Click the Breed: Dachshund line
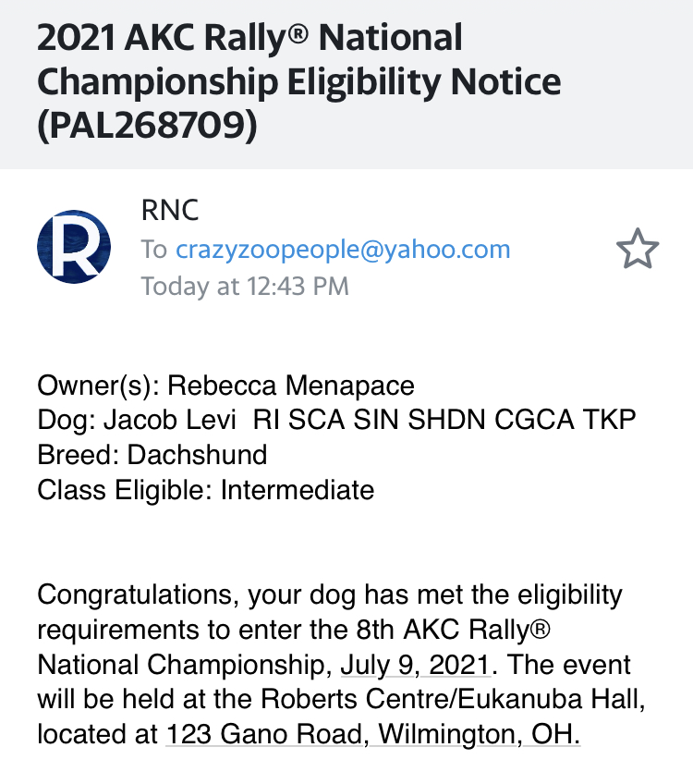The height and width of the screenshot is (784, 693). [152, 455]
